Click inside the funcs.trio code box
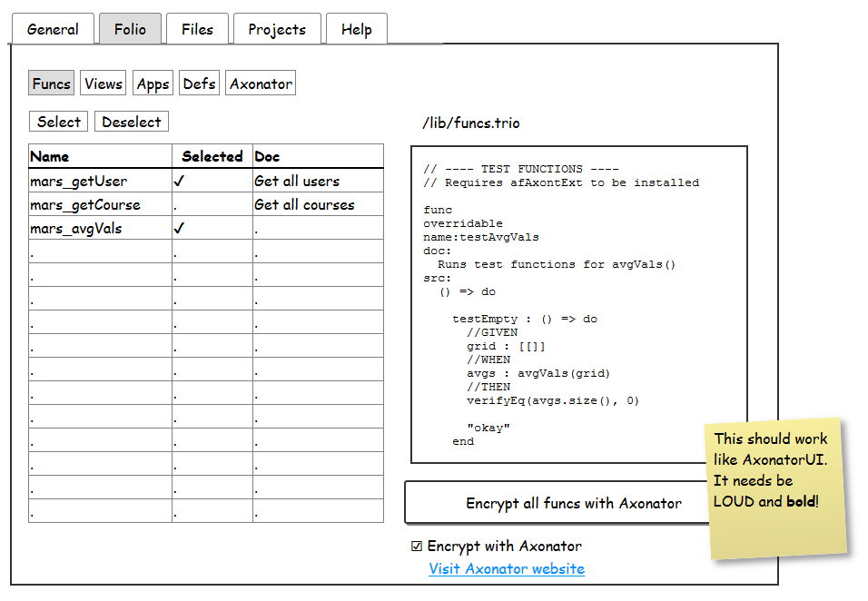Viewport: 868px width, 601px height. 579,304
